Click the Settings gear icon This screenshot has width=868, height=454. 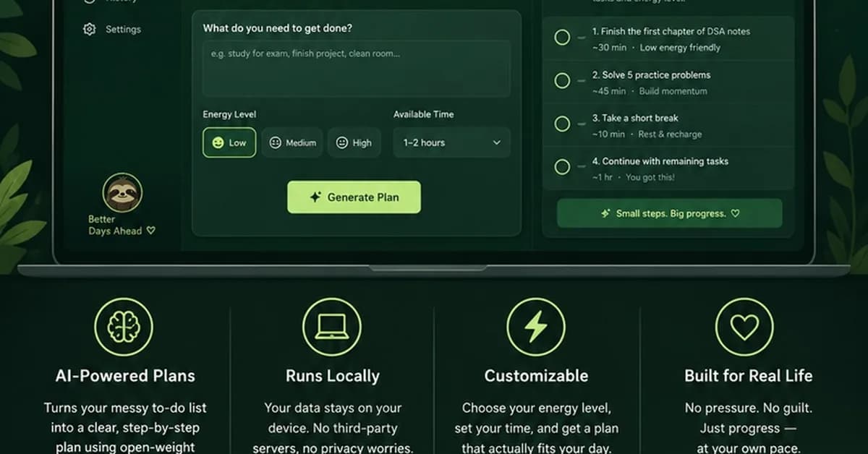(x=90, y=30)
